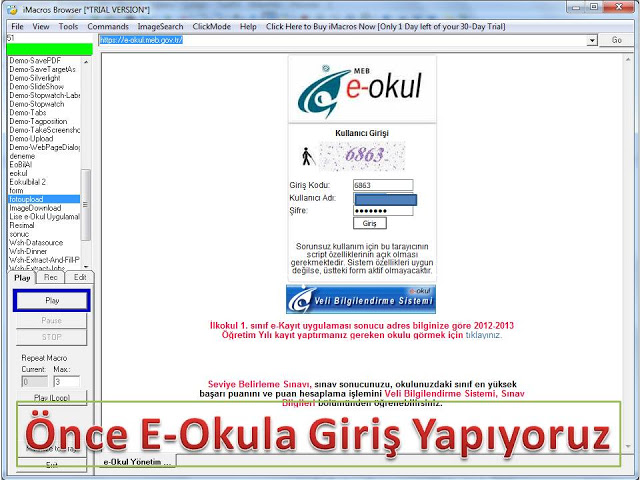Viewport: 640px width, 480px height.
Task: Select the eokul macro
Action: pyautogui.click(x=18, y=173)
